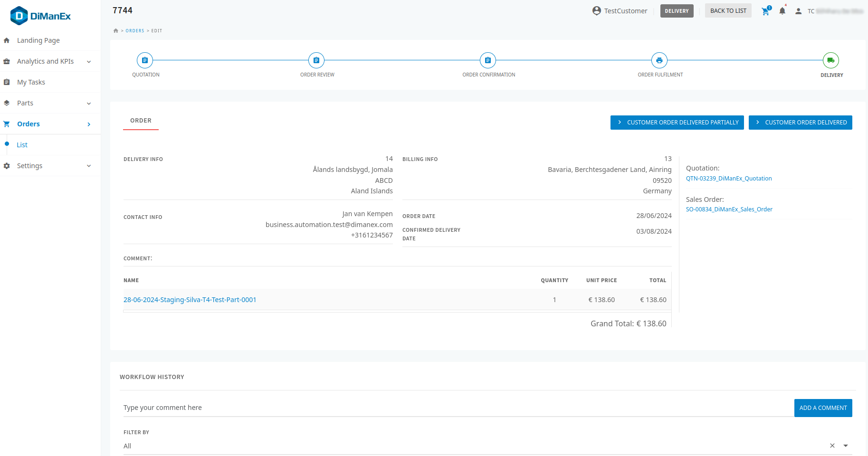The height and width of the screenshot is (456, 868).
Task: Click the ORDER REVIEW step label
Action: (x=317, y=75)
